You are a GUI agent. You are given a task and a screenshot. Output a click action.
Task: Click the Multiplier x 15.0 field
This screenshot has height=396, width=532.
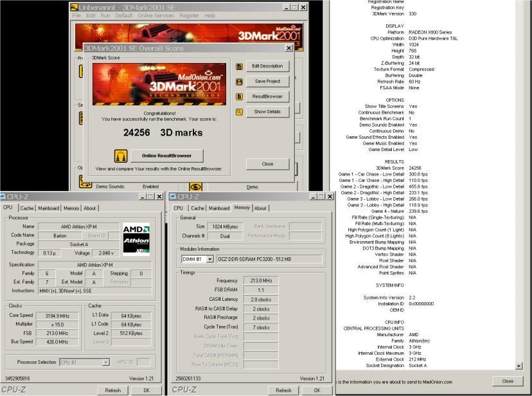pos(57,325)
